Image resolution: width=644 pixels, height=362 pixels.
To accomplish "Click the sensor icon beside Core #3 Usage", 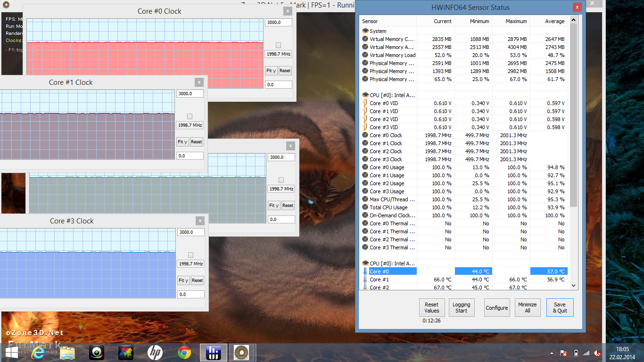I will click(x=365, y=191).
